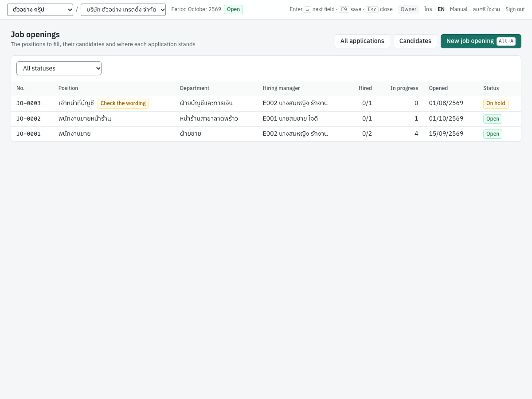This screenshot has height=399, width=532.
Task: Switch language to EN
Action: pos(441,9)
